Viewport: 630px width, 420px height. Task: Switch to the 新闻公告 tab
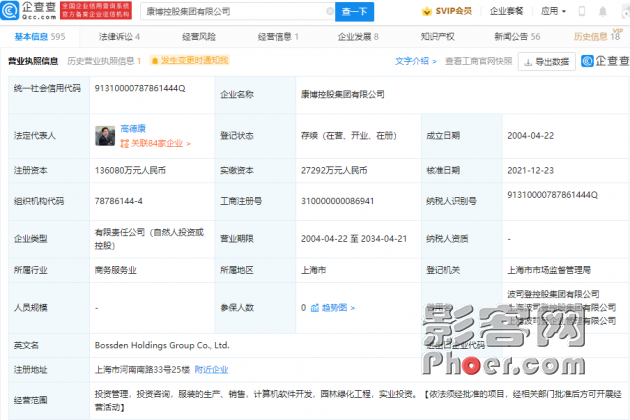(517, 37)
